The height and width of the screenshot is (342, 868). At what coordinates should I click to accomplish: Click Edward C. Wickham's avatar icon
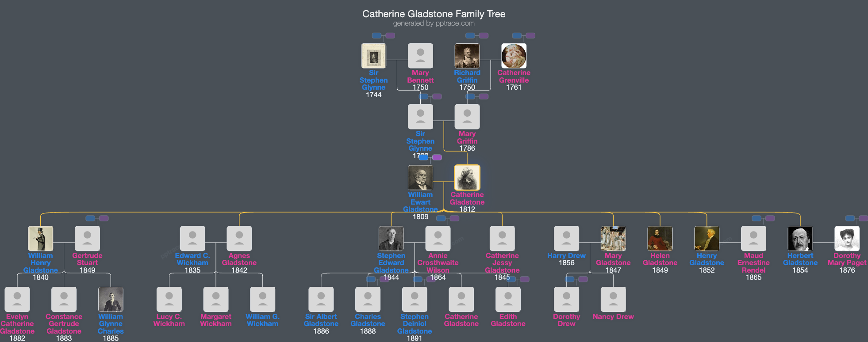tap(192, 239)
